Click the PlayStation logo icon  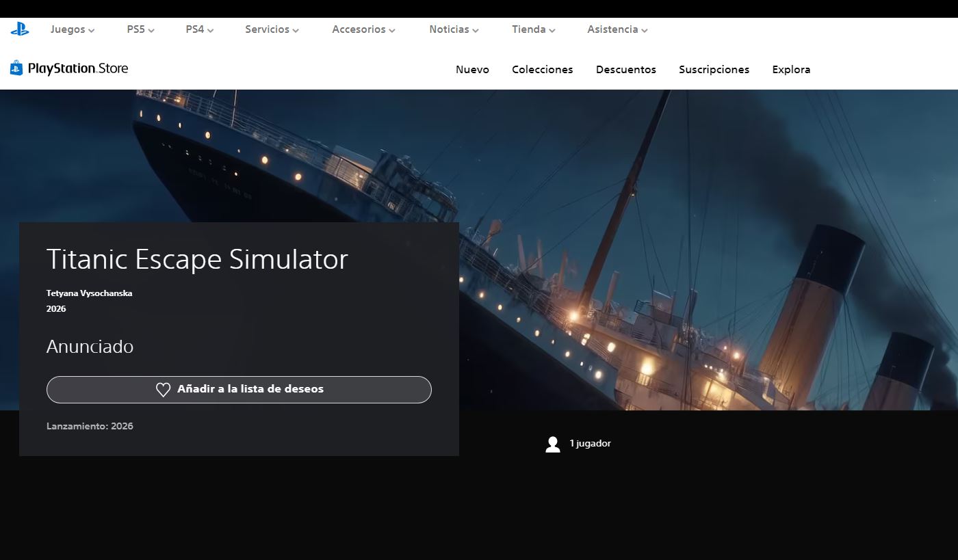(19, 29)
